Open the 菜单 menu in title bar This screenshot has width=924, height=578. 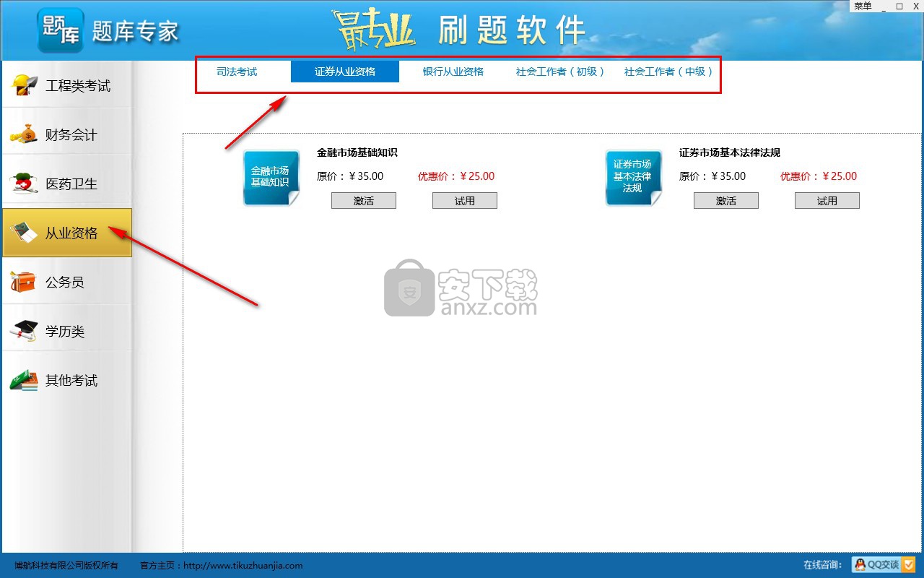pos(863,6)
